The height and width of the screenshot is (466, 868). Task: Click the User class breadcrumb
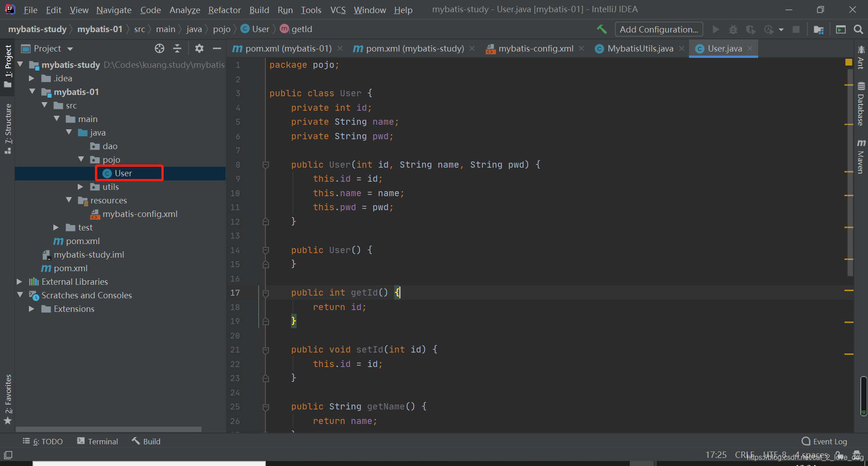coord(255,29)
